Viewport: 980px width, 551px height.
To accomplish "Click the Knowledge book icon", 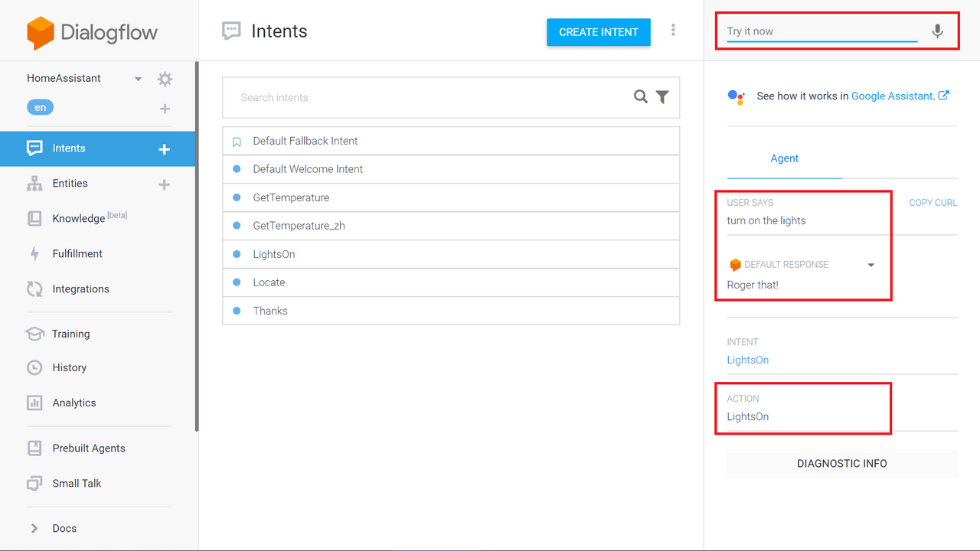I will click(x=34, y=219).
